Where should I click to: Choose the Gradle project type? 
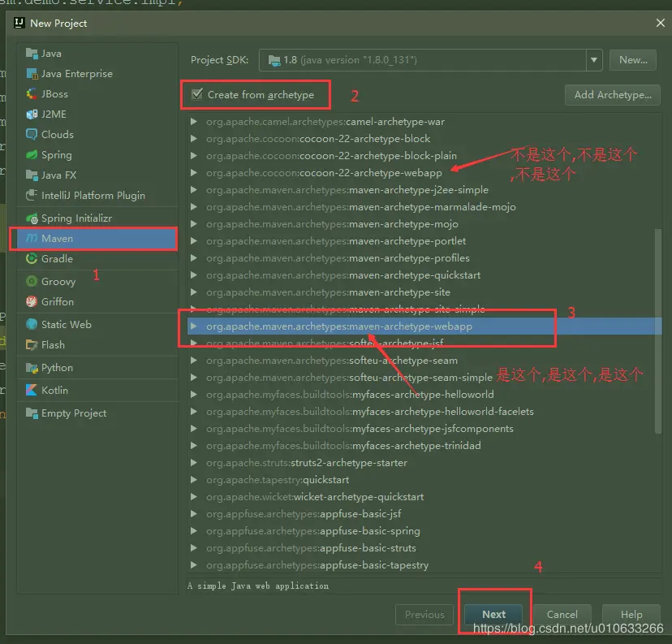click(97, 258)
